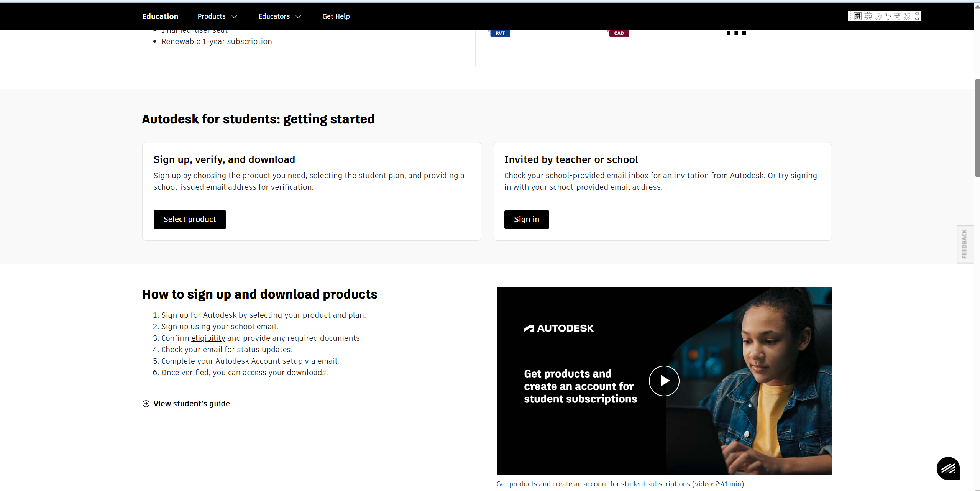Open the three-dots more products icon

click(736, 33)
